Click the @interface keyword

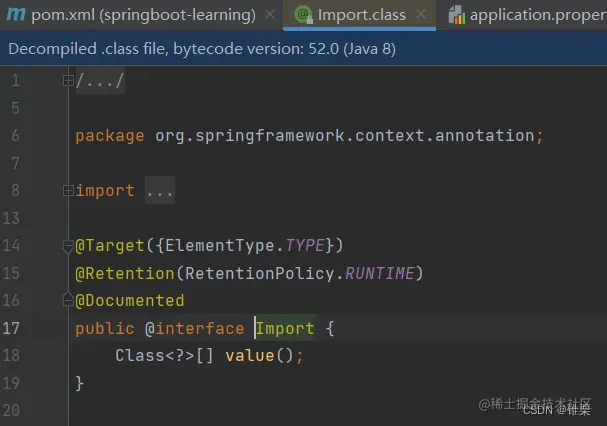pyautogui.click(x=194, y=328)
